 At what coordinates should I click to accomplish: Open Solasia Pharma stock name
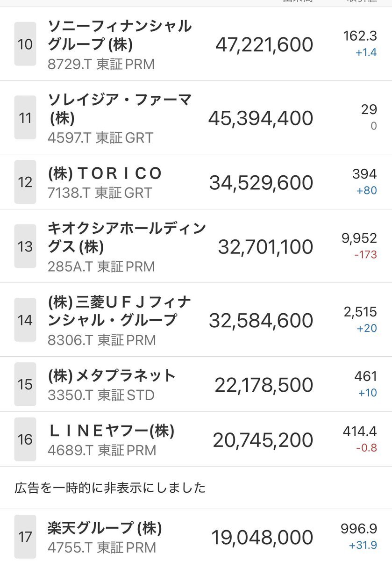[x=120, y=108]
